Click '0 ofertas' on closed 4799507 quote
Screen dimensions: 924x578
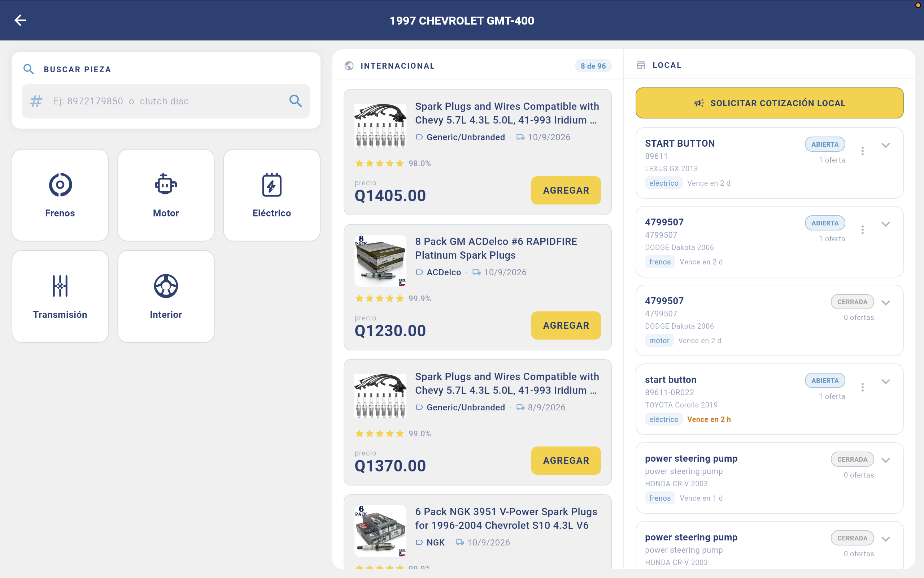click(859, 318)
